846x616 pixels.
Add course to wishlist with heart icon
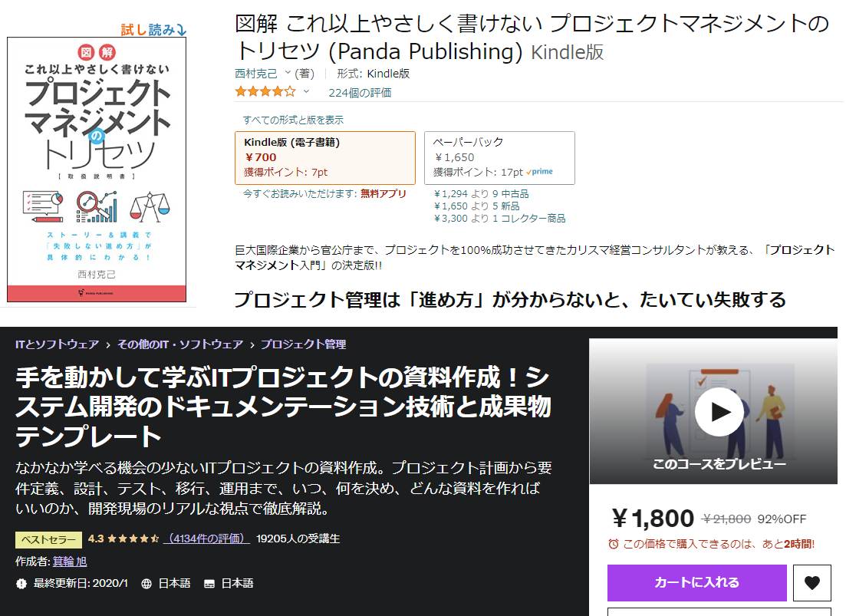[812, 582]
